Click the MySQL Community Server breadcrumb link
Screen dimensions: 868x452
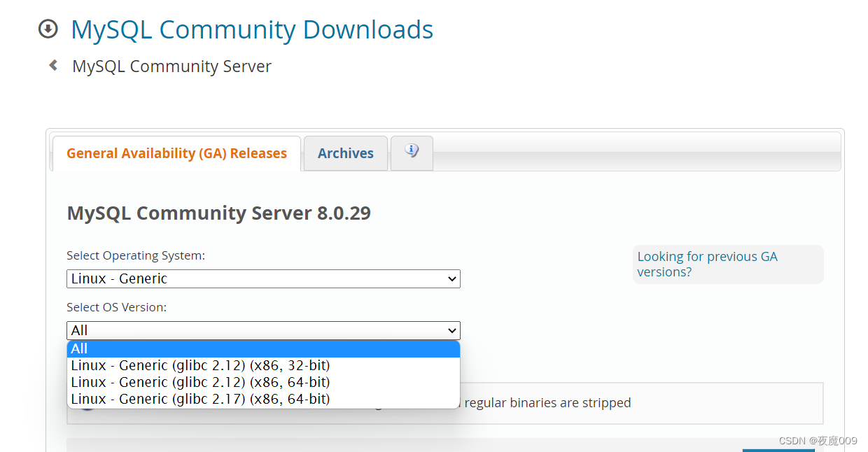(x=171, y=66)
